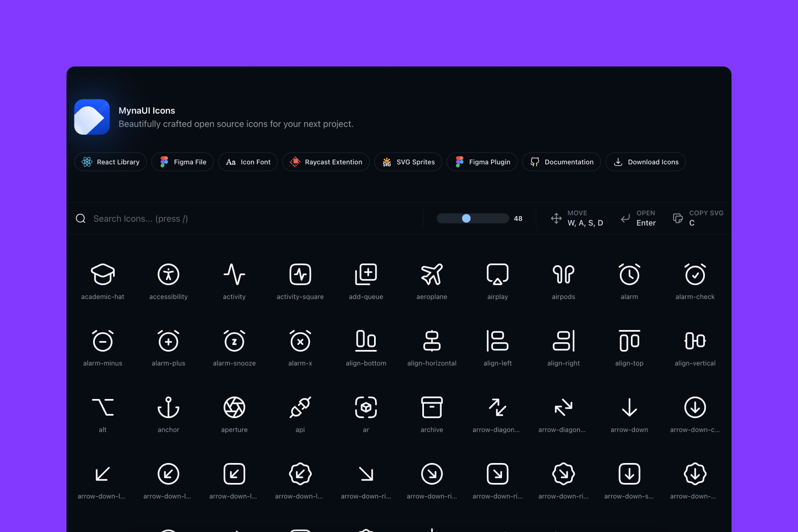Click the accessibility icon
This screenshot has width=798, height=532.
168,274
